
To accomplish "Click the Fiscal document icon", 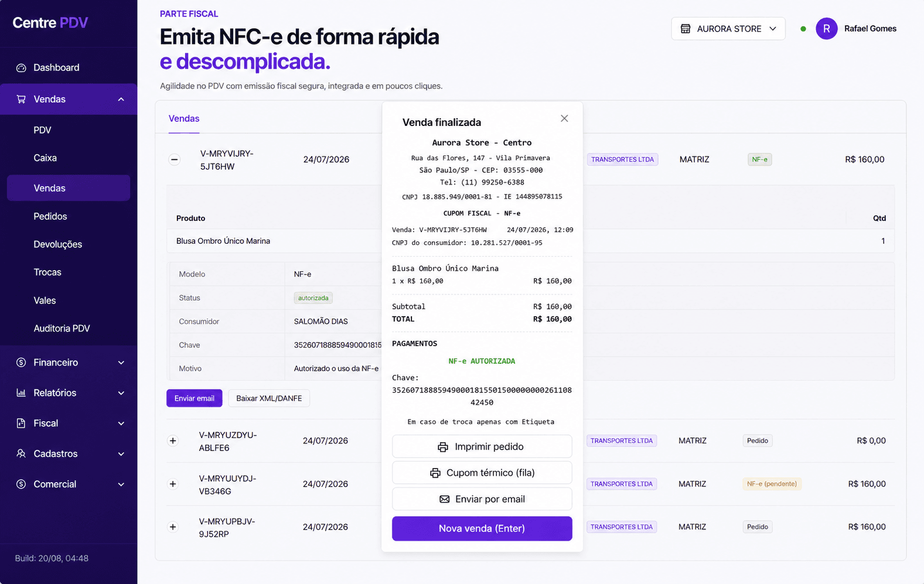I will pos(21,424).
